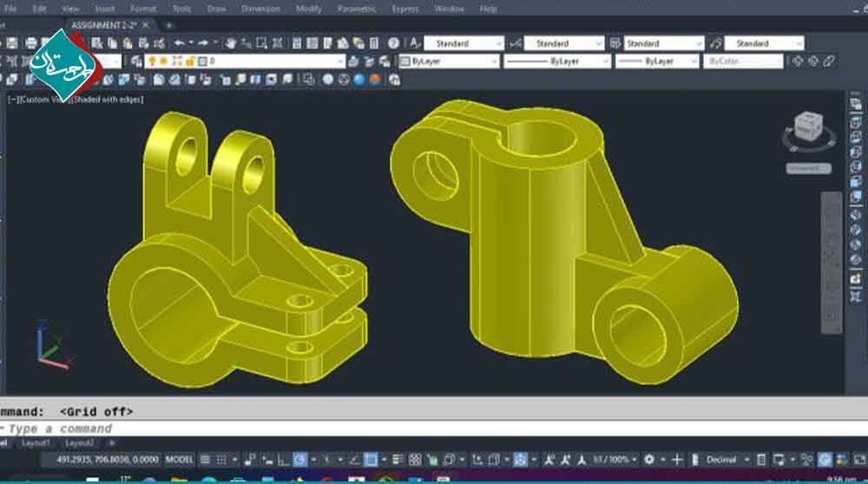
Task: Open the Linetype ByLayer dropdown
Action: point(557,61)
